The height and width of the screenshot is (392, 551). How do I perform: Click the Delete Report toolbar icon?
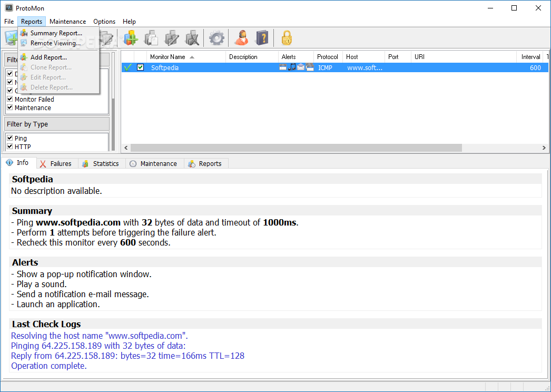(x=192, y=37)
